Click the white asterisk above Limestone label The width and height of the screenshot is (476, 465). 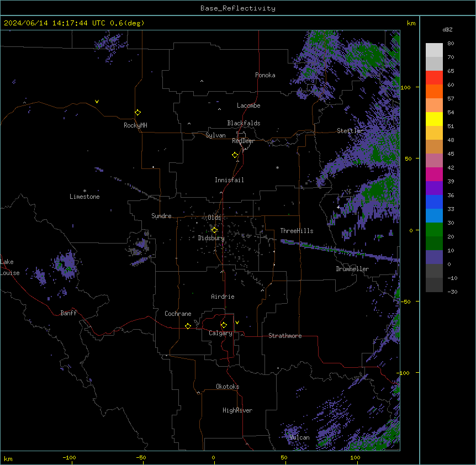pos(84,191)
